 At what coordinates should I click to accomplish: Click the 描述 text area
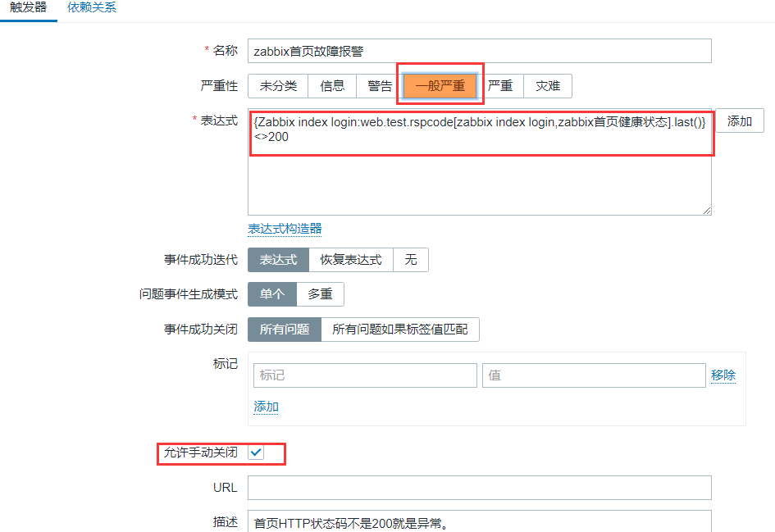(x=480, y=521)
